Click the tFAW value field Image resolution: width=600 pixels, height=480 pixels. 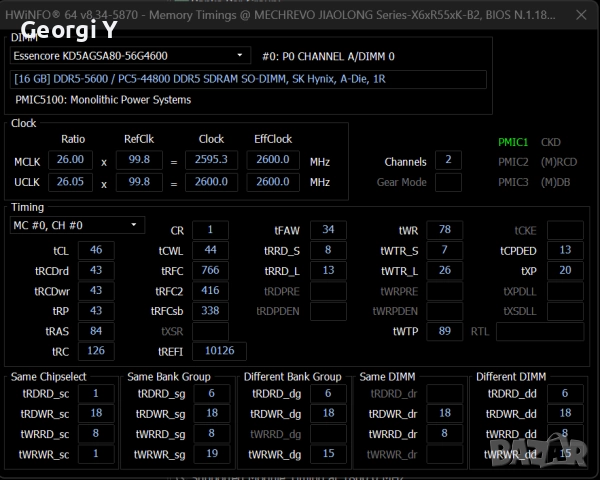pyautogui.click(x=328, y=230)
